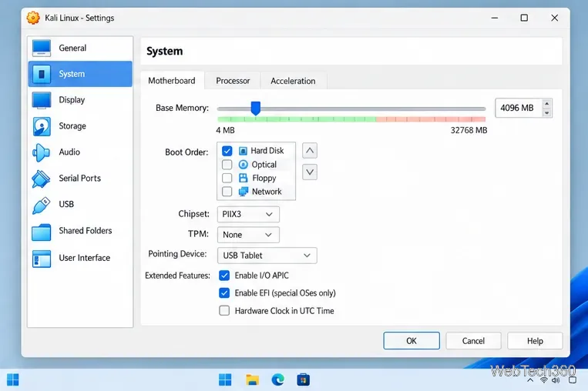This screenshot has width=588, height=391.
Task: Click the Wi-Fi icon in system tray
Action: [x=543, y=380]
